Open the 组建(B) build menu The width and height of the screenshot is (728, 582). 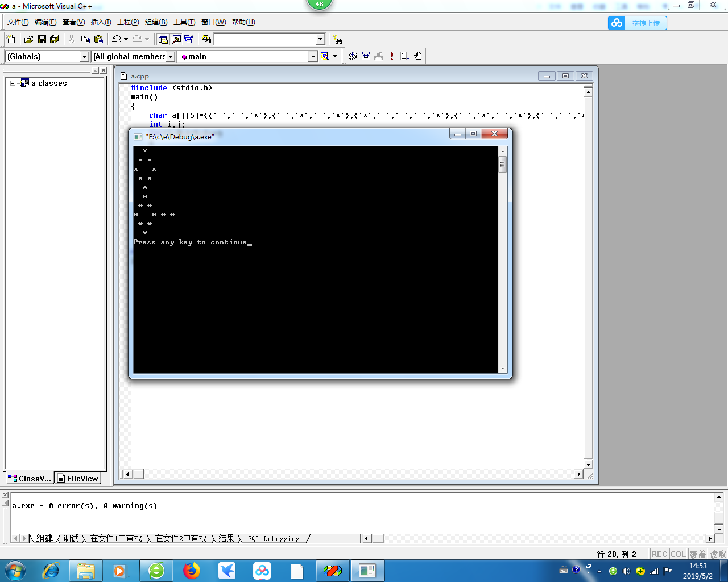(x=156, y=22)
